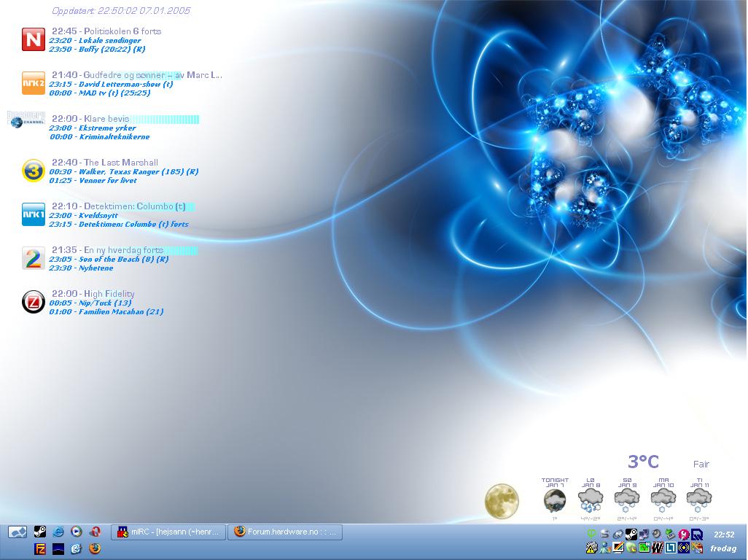Click the full moon phase widget
The height and width of the screenshot is (560, 748).
coord(502,501)
